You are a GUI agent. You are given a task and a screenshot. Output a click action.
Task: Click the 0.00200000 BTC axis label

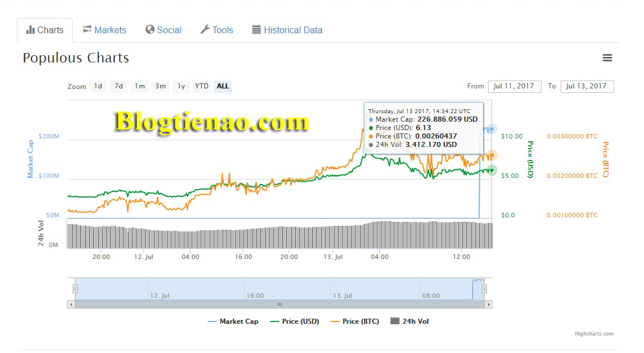tap(572, 176)
